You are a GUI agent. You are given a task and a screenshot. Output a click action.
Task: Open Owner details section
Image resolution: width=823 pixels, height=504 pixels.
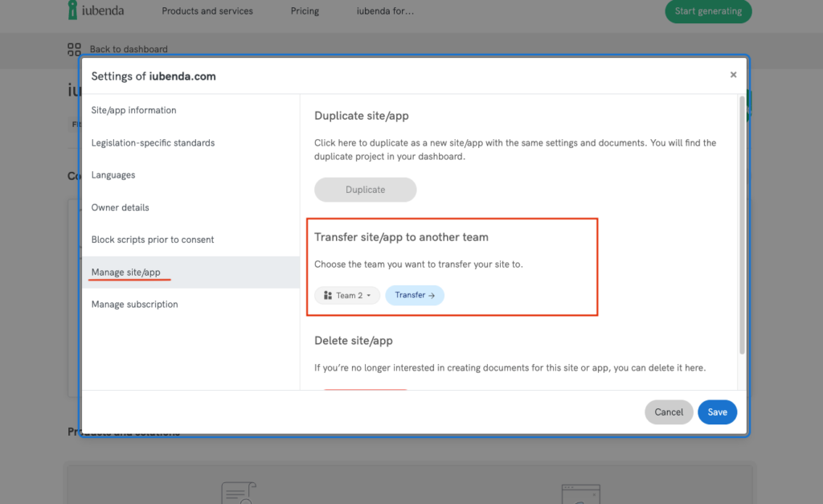pyautogui.click(x=120, y=207)
